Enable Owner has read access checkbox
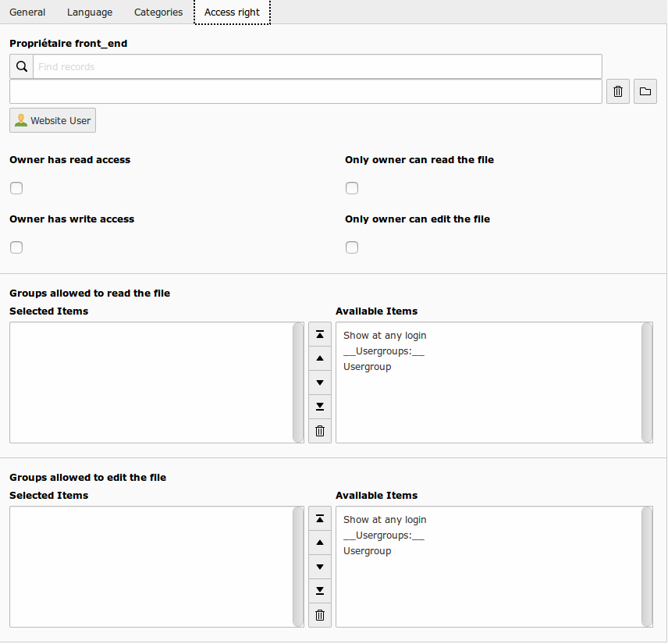The height and width of the screenshot is (644, 668). (16, 188)
